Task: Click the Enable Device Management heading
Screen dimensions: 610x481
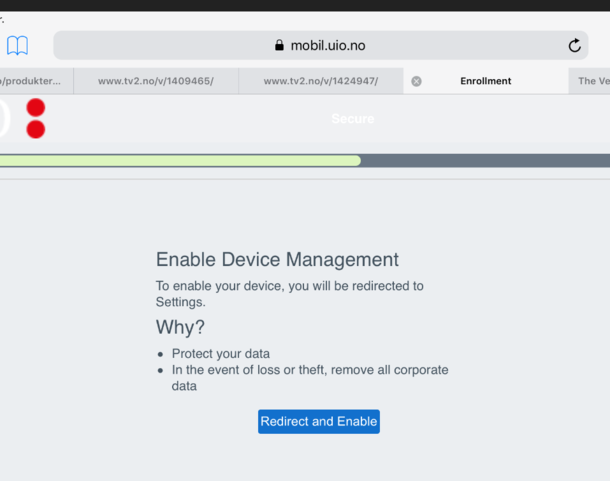Action: (x=277, y=260)
